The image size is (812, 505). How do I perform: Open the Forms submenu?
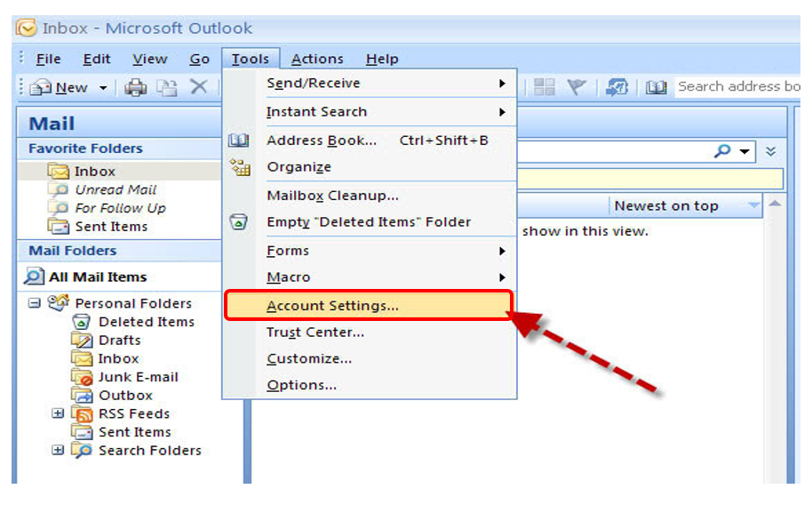click(370, 251)
